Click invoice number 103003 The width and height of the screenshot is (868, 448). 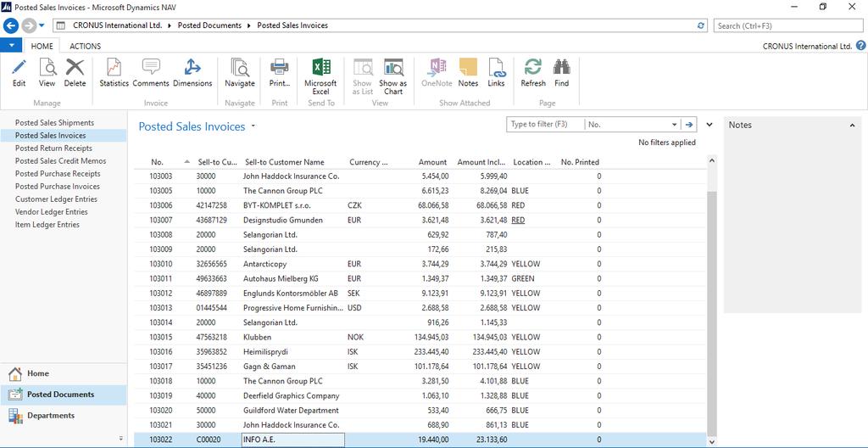161,176
